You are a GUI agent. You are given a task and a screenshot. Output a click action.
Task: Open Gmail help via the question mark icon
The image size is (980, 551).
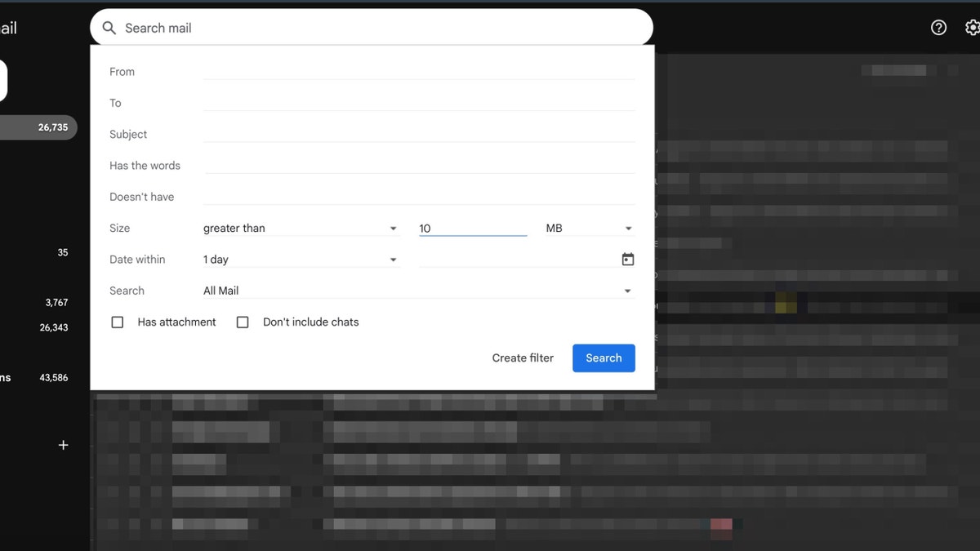coord(938,27)
